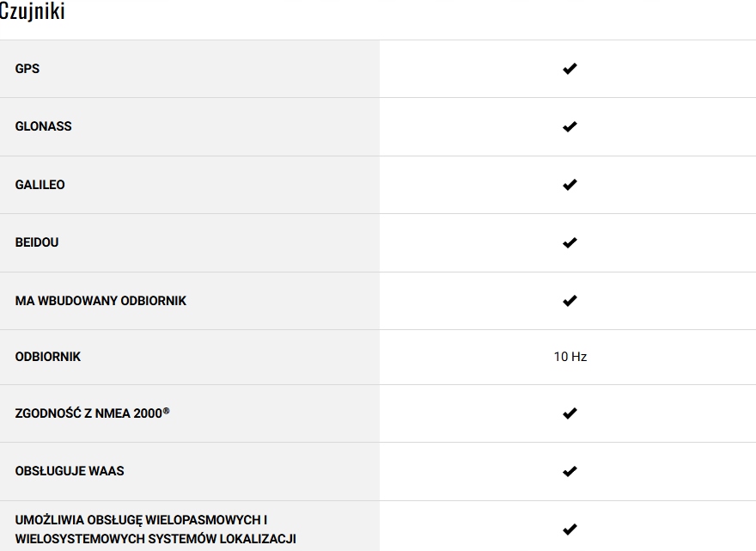756x551 pixels.
Task: Select the Obsługuje WAAS checkmark
Action: coord(570,471)
